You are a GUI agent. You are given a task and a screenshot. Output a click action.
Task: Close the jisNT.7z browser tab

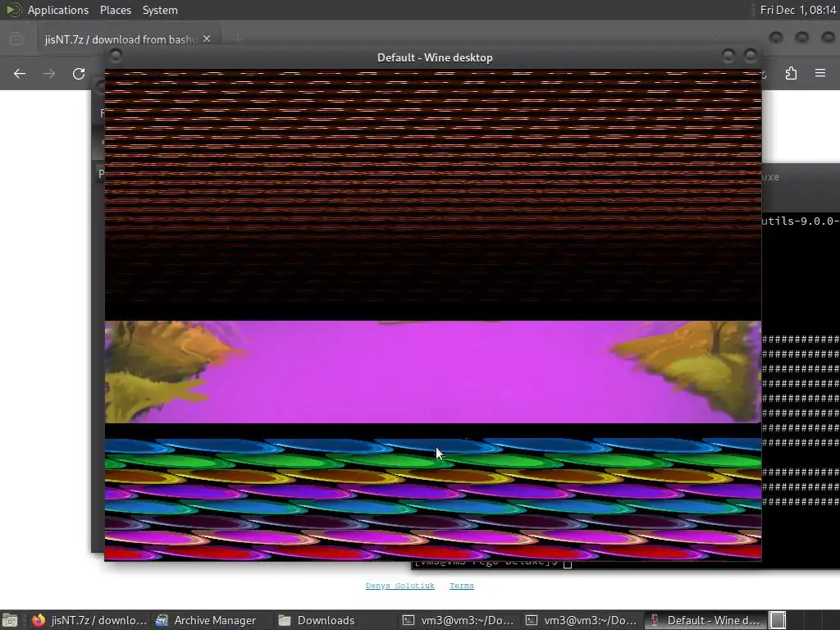[x=207, y=39]
